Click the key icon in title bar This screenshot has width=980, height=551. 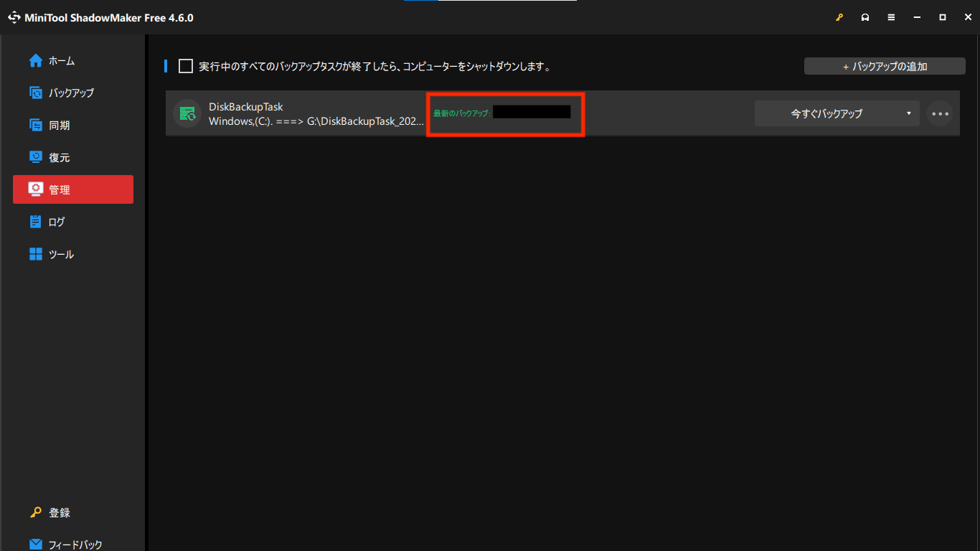tap(839, 18)
